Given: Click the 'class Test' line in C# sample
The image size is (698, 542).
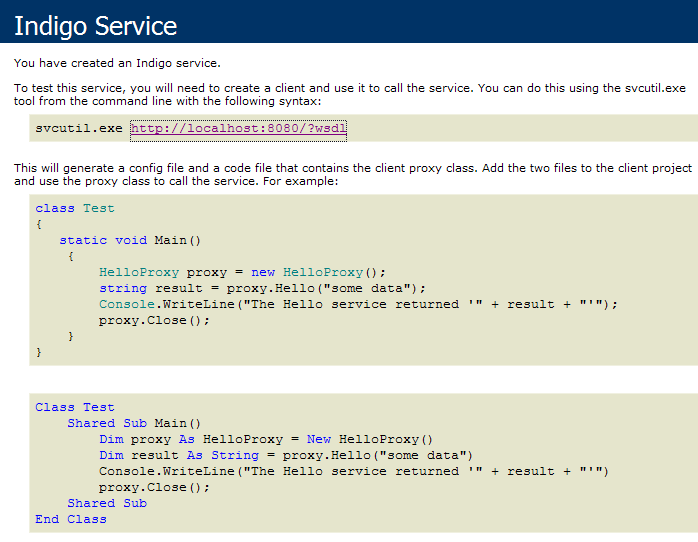Looking at the screenshot, I should (75, 208).
